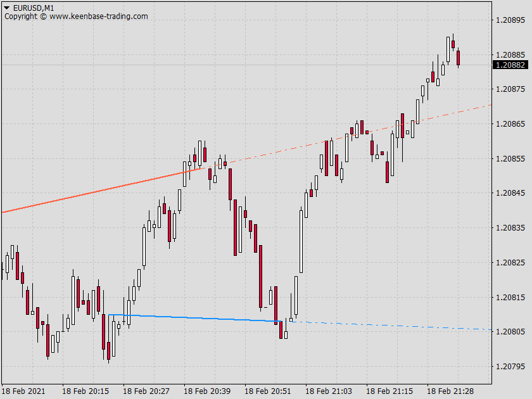Click the tall white bullish candle near 20:57
The height and width of the screenshot is (399, 532).
301,241
